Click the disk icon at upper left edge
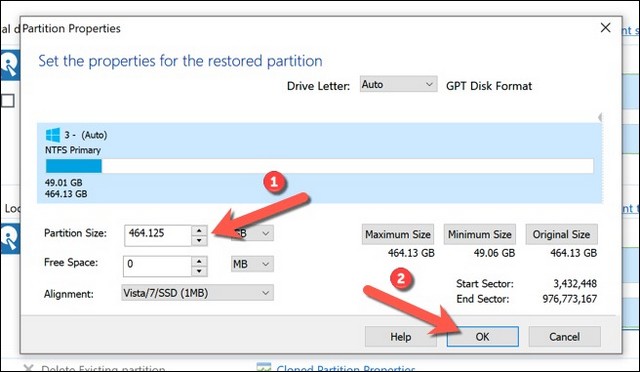This screenshot has height=372, width=640. 10,65
